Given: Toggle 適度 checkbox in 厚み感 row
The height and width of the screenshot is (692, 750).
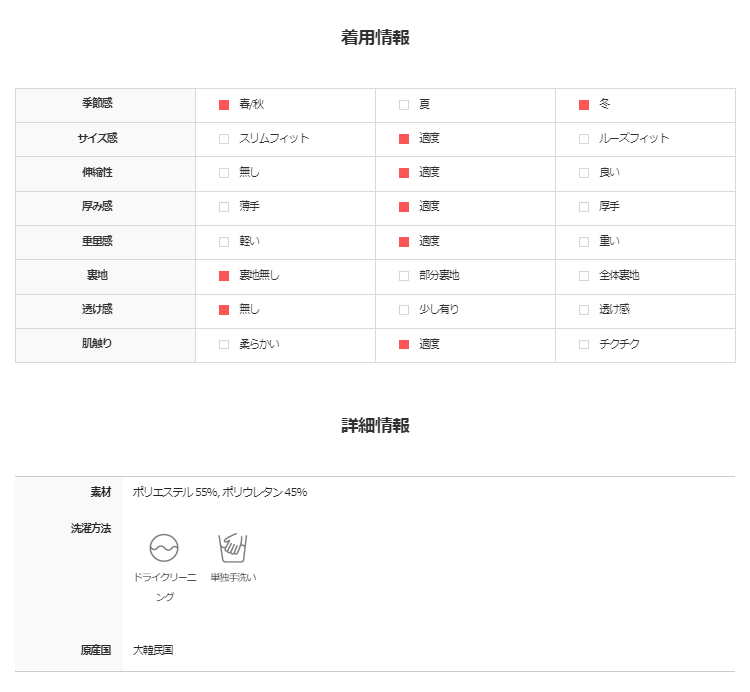Looking at the screenshot, I should pos(404,207).
